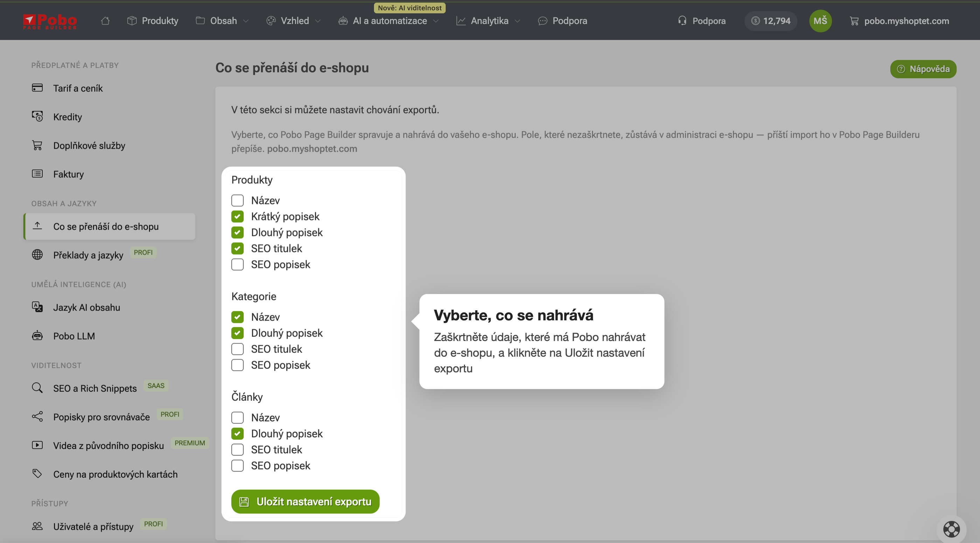Click the Faktury list icon
The image size is (980, 543).
[37, 174]
